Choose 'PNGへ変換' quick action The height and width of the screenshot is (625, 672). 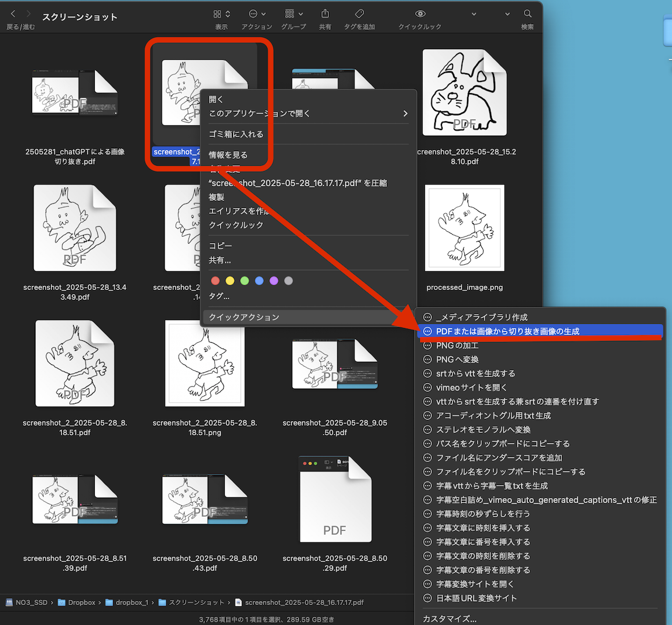pos(457,359)
